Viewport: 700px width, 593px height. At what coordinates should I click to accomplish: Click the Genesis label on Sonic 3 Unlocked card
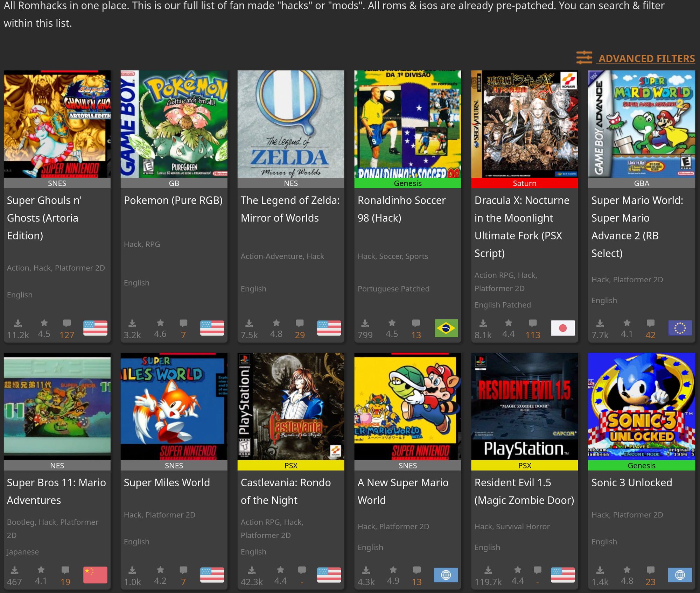[642, 465]
